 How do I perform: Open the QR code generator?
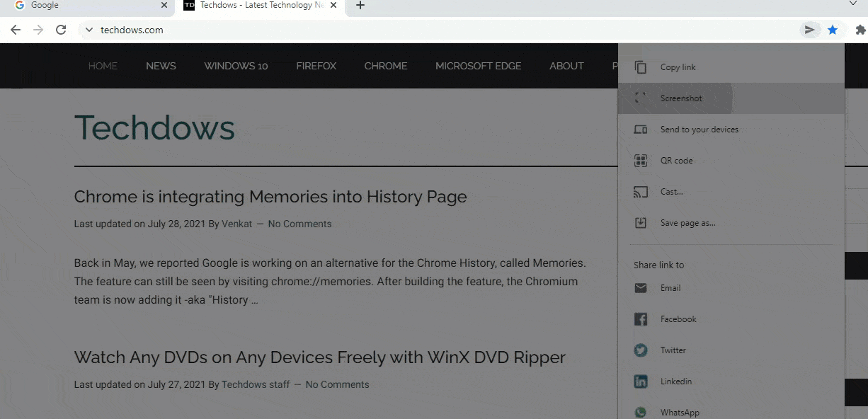pos(641,161)
